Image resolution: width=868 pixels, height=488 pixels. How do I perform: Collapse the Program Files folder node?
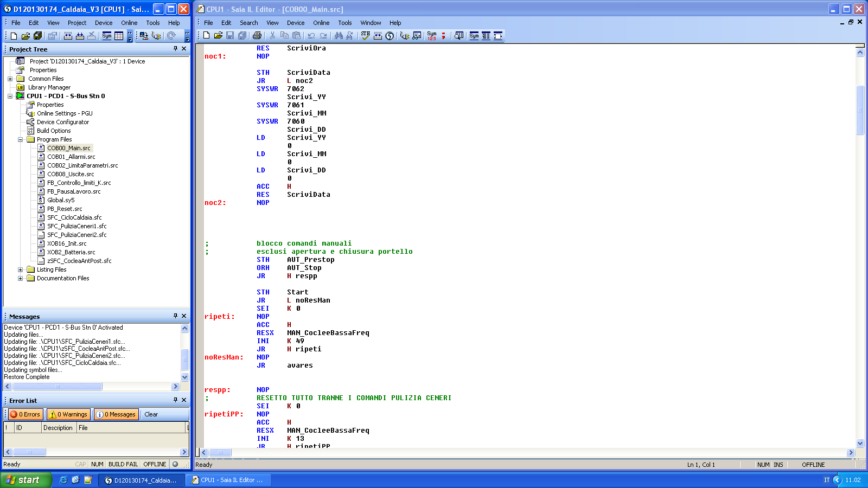(x=21, y=139)
